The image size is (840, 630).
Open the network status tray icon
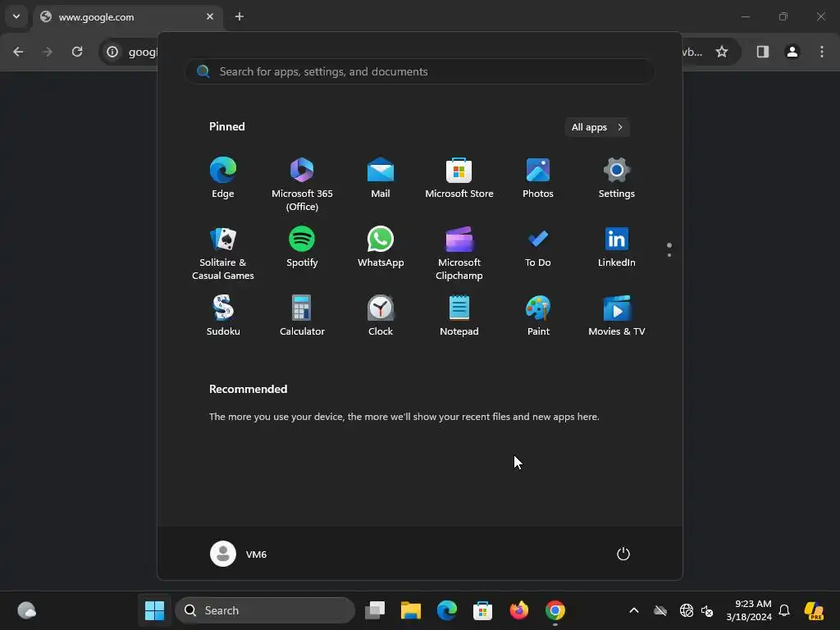pos(687,610)
